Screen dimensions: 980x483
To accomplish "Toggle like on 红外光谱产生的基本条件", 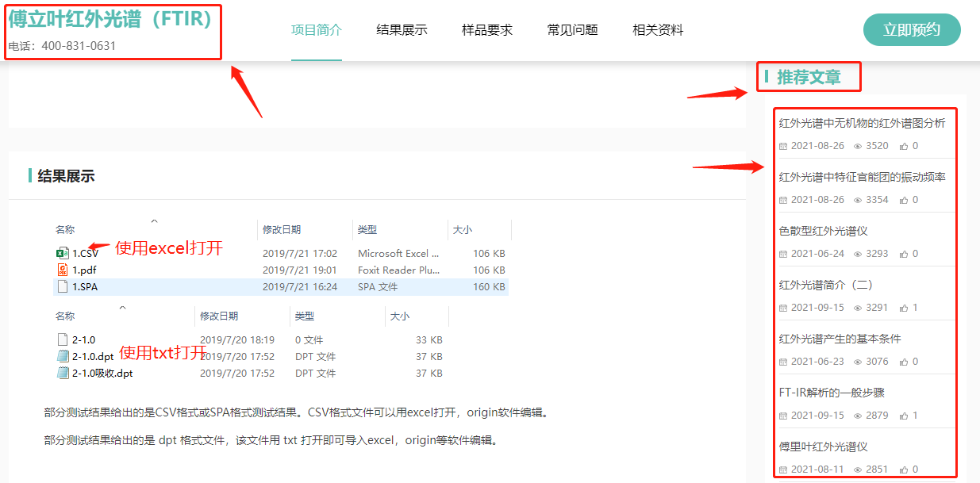I will (x=903, y=361).
